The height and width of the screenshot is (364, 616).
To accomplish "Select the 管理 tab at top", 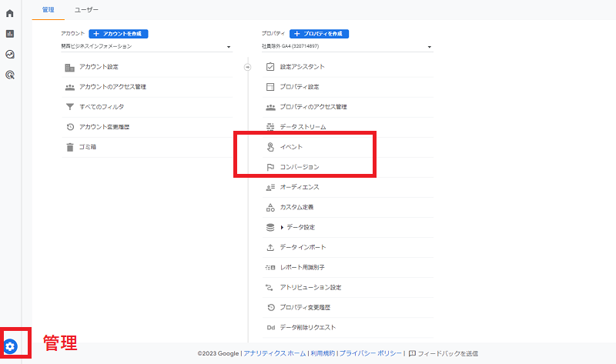I will [x=49, y=9].
